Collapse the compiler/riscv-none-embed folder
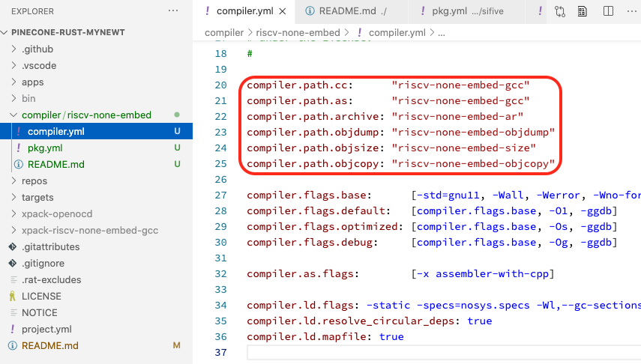Screen dimensions: 641x364 click(14, 115)
